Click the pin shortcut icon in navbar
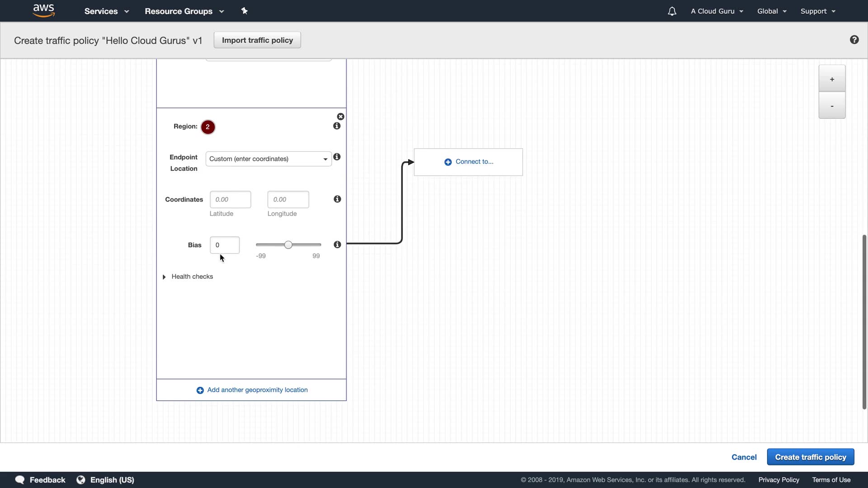868x488 pixels. (245, 11)
